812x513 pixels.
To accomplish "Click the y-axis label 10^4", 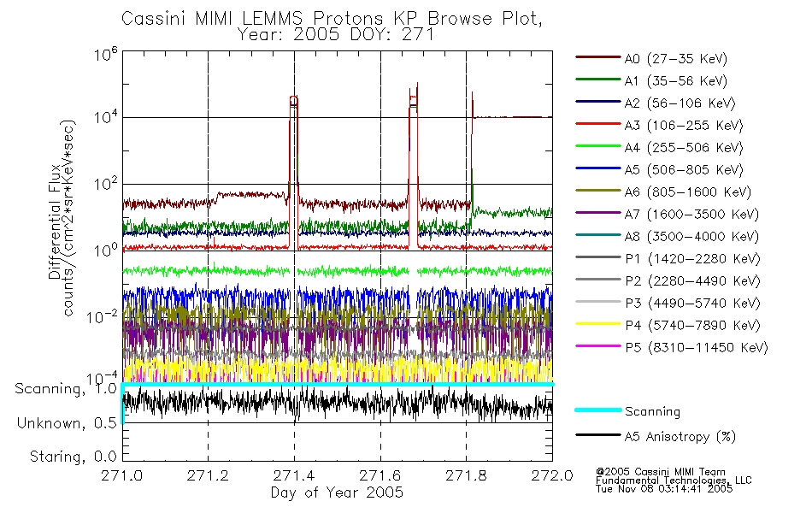I will (x=106, y=117).
